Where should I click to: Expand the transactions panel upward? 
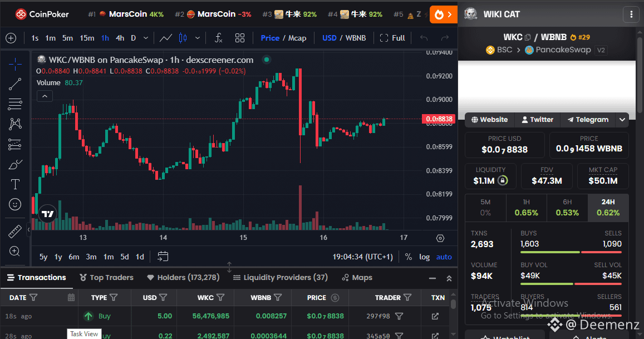[449, 278]
